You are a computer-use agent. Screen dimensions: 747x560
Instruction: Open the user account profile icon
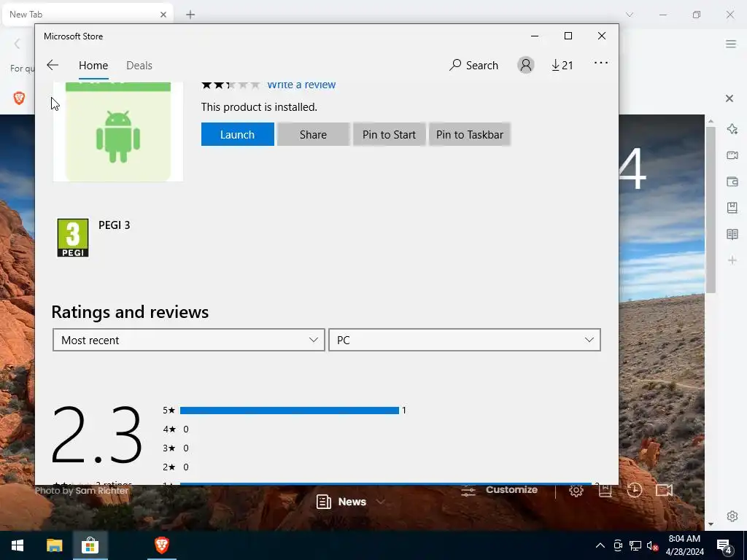tap(526, 65)
